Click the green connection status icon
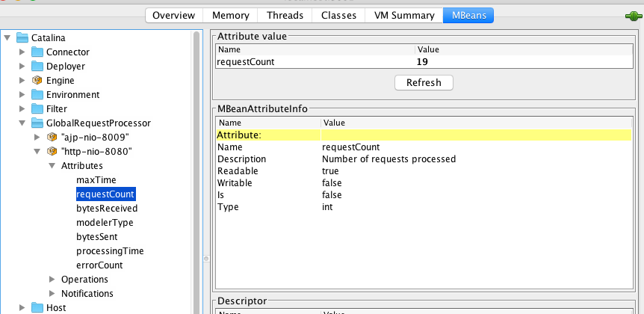 pyautogui.click(x=632, y=16)
